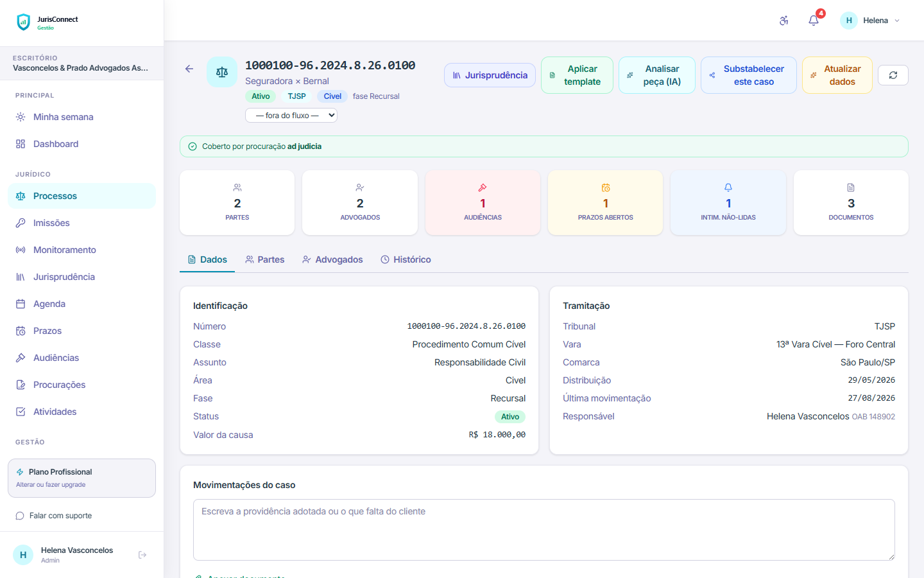Screen dimensions: 924x578
Task: Open Atividades in the sidebar
Action: click(x=81, y=412)
